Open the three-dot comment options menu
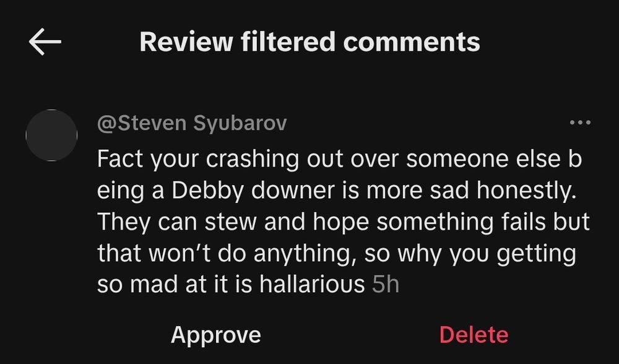The image size is (619, 364). (x=581, y=123)
